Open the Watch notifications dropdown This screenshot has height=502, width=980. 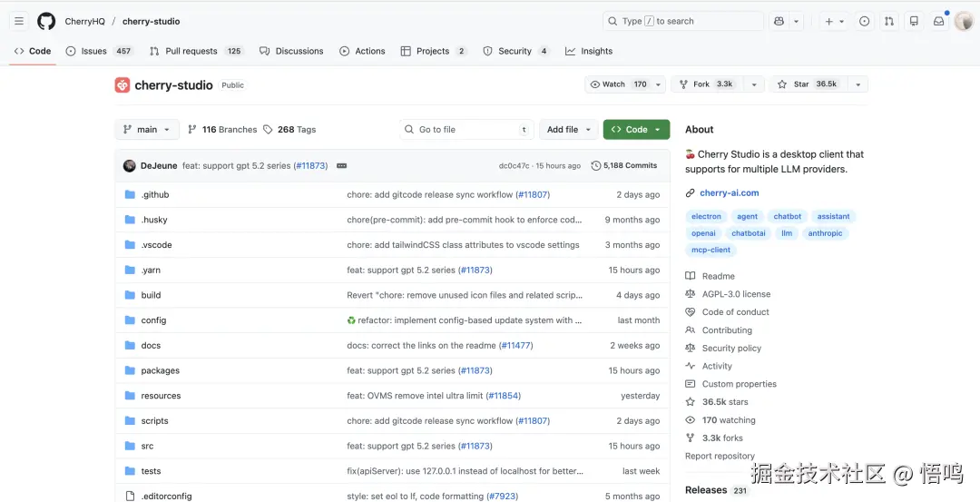(x=625, y=84)
